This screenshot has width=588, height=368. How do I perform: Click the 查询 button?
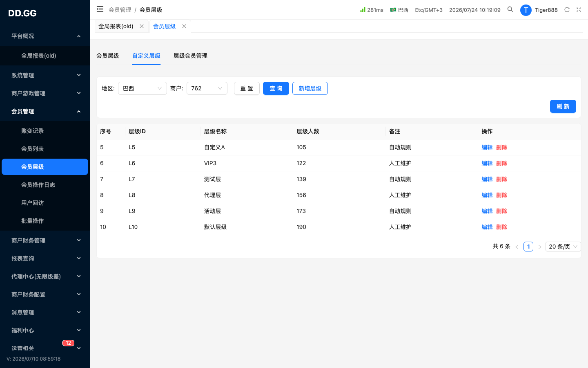(276, 88)
